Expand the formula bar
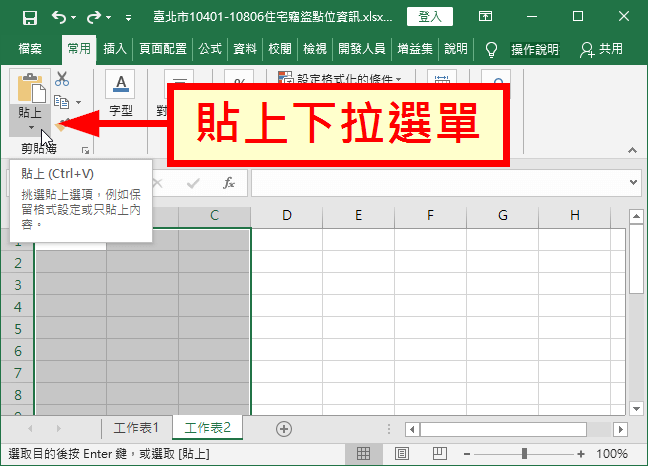Screen dimensions: 648x466 [633, 182]
